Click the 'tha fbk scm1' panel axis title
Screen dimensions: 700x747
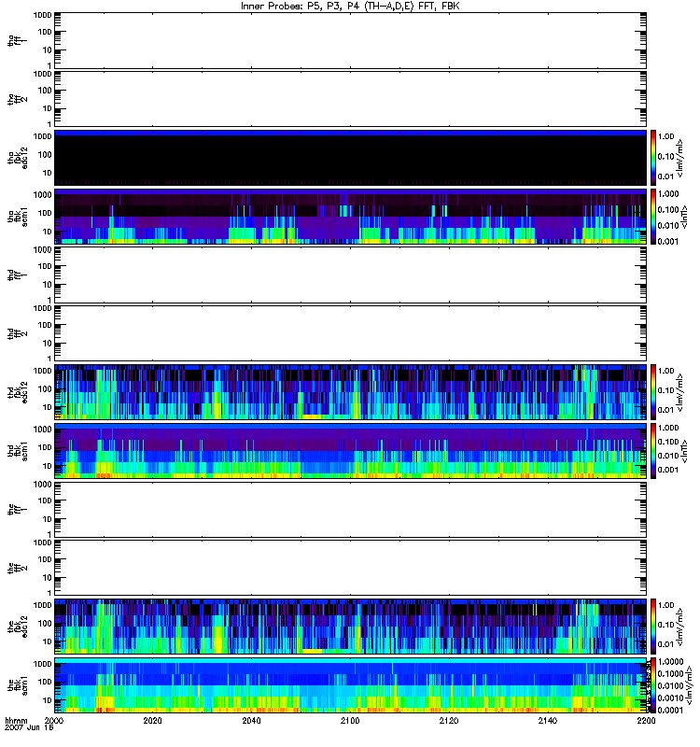pyautogui.click(x=18, y=217)
